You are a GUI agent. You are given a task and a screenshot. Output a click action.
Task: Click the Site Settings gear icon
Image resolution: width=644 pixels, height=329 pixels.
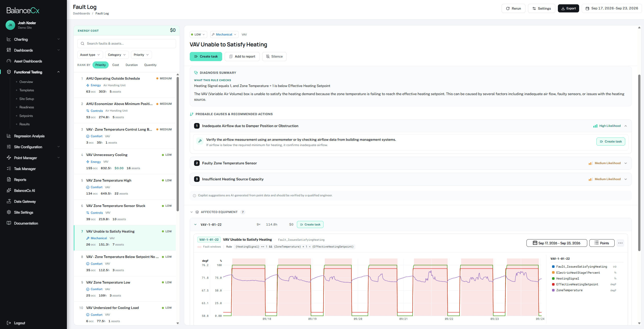click(9, 212)
